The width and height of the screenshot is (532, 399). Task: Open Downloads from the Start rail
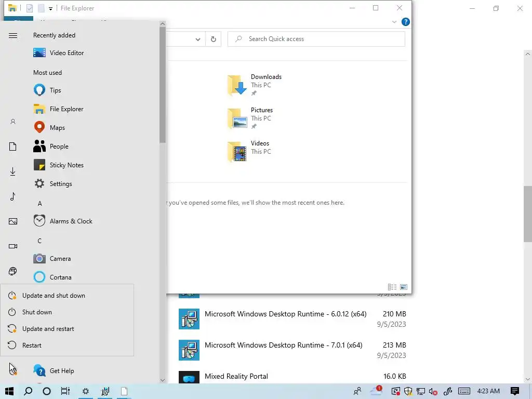pyautogui.click(x=13, y=171)
